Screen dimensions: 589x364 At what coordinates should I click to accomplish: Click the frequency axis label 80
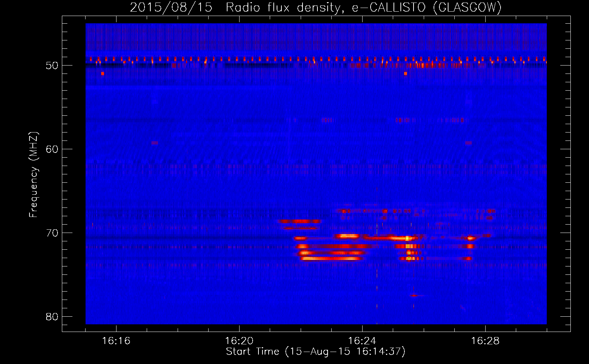point(52,317)
